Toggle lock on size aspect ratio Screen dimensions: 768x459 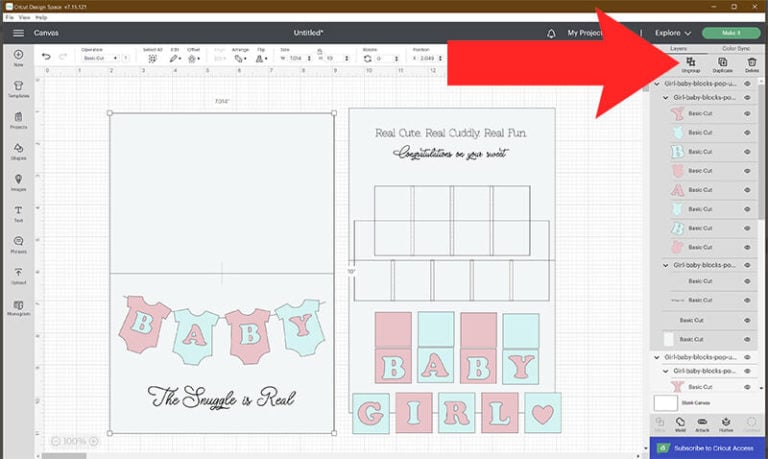(319, 51)
